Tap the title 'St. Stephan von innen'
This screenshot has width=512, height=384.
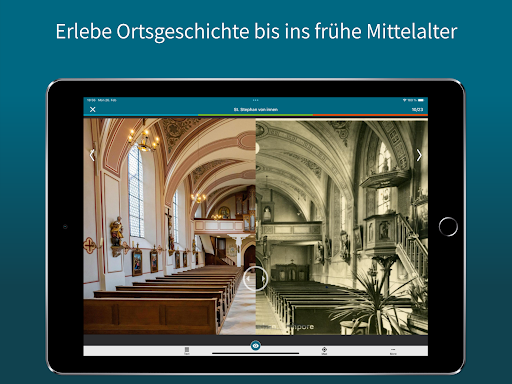click(x=256, y=109)
